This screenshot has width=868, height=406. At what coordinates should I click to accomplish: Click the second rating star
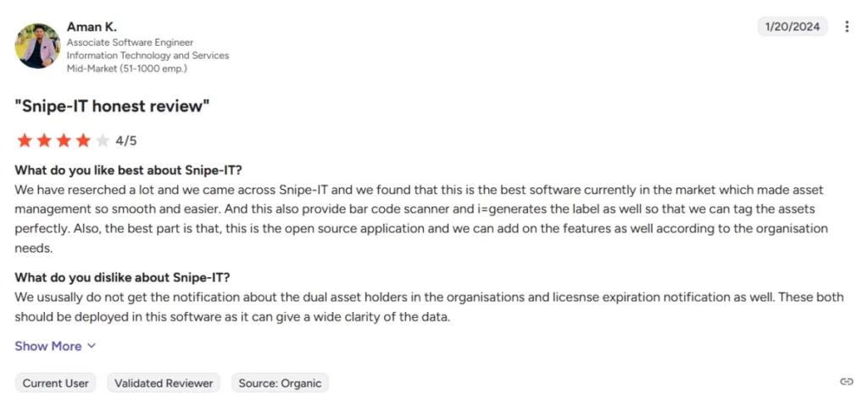pos(44,141)
